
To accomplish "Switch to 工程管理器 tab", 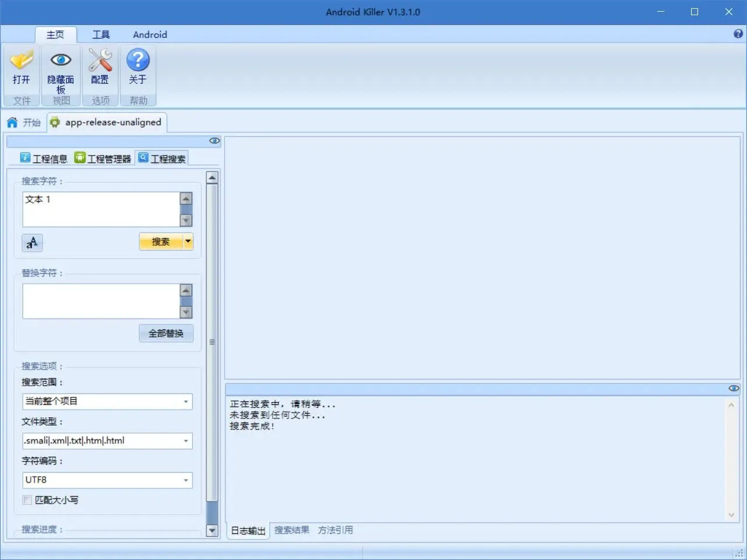I will [103, 158].
